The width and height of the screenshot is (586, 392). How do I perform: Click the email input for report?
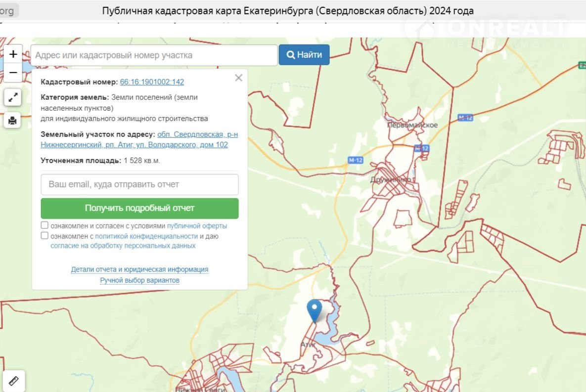[x=139, y=184]
